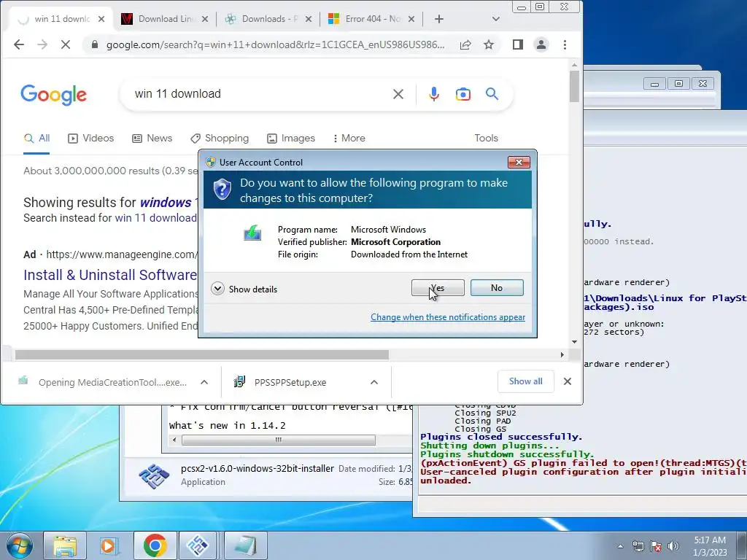Close the User Account Control dialog

[x=519, y=163]
